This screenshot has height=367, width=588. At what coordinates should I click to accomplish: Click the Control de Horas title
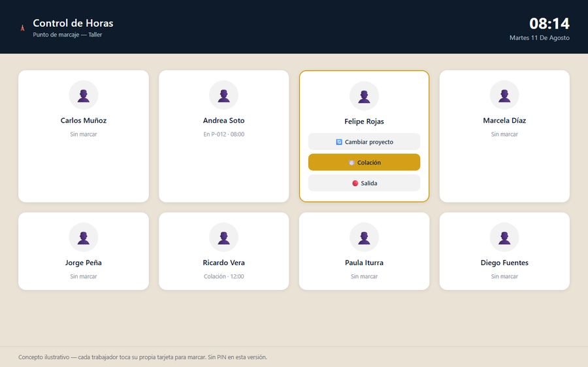(73, 24)
